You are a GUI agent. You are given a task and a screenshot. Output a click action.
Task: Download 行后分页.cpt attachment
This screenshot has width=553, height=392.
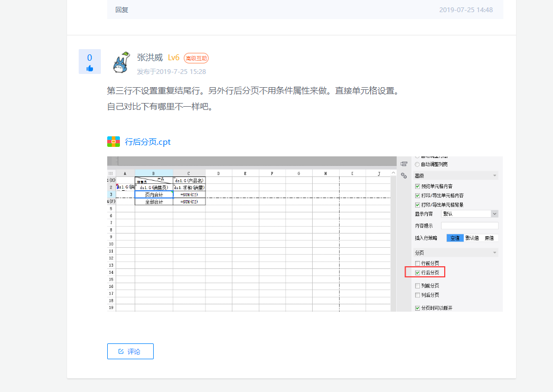pos(147,142)
